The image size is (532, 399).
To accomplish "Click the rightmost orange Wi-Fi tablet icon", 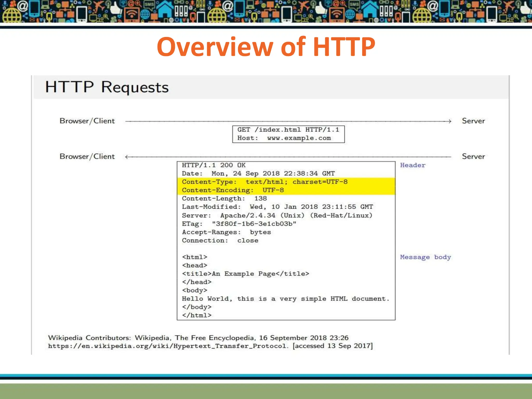I will pos(337,15).
